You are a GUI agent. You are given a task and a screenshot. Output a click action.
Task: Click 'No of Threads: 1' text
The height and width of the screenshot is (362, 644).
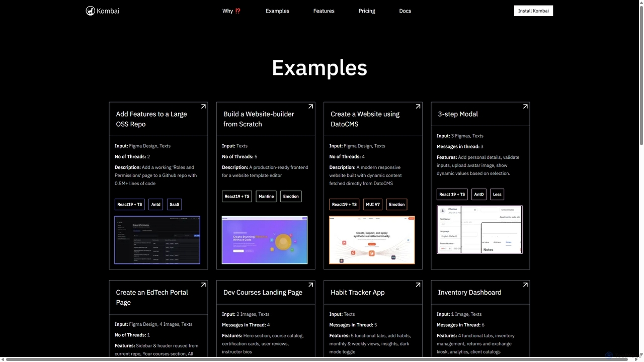click(132, 335)
